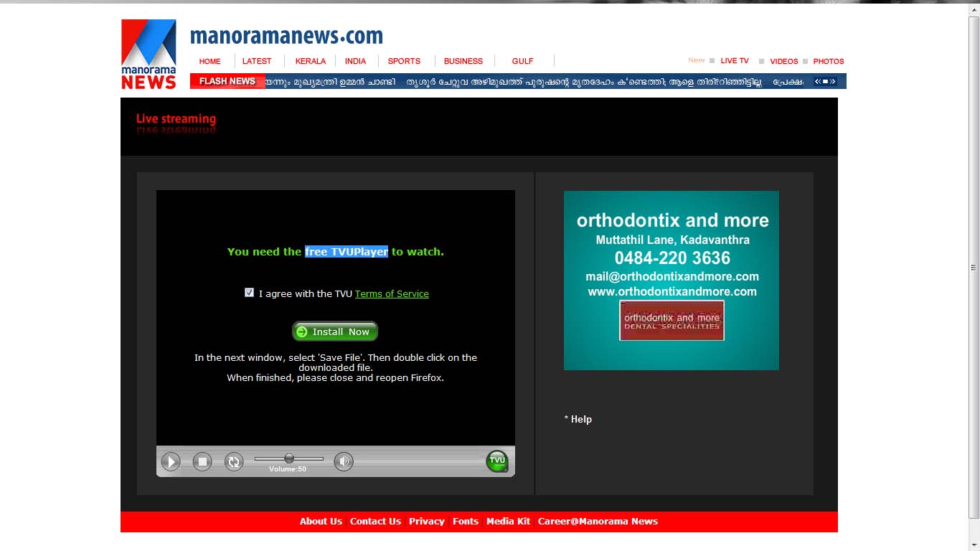980x551 pixels.
Task: Open Contact Us in the footer
Action: coord(375,522)
